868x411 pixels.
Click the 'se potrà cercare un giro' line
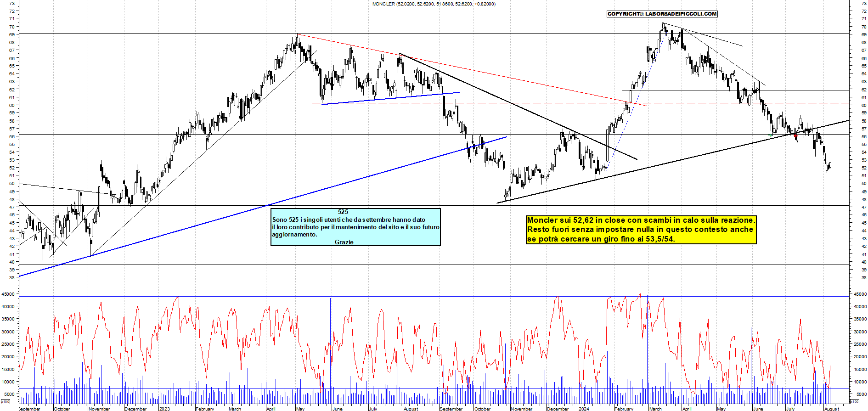(601, 239)
